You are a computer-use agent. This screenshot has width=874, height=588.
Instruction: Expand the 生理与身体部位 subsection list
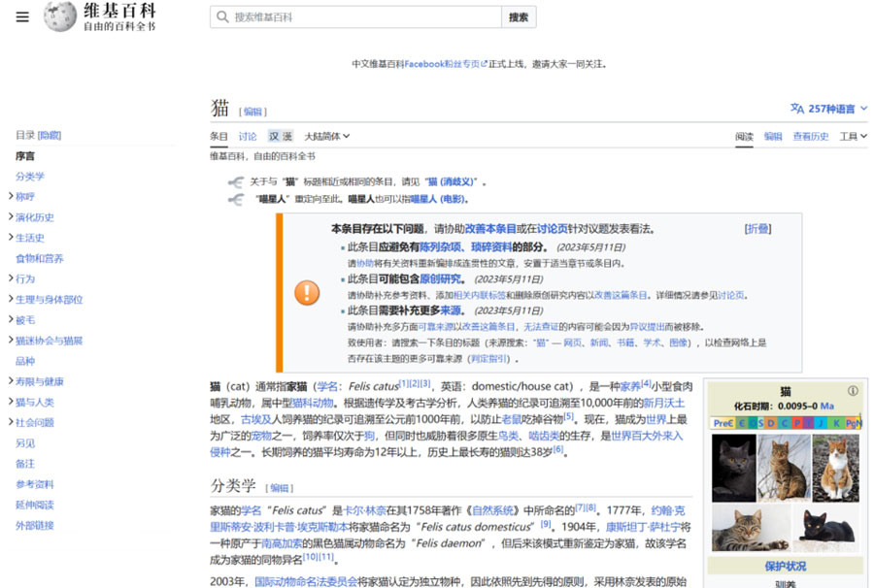coord(11,299)
